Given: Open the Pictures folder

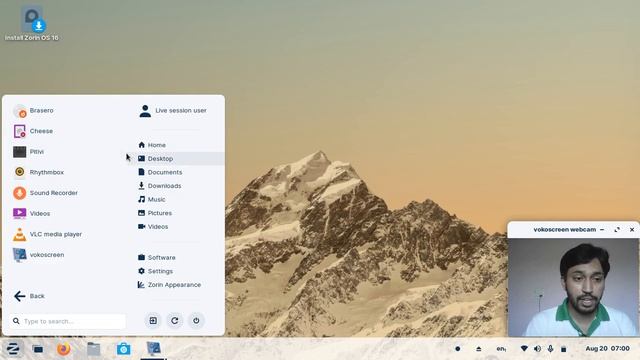Looking at the screenshot, I should point(155,213).
